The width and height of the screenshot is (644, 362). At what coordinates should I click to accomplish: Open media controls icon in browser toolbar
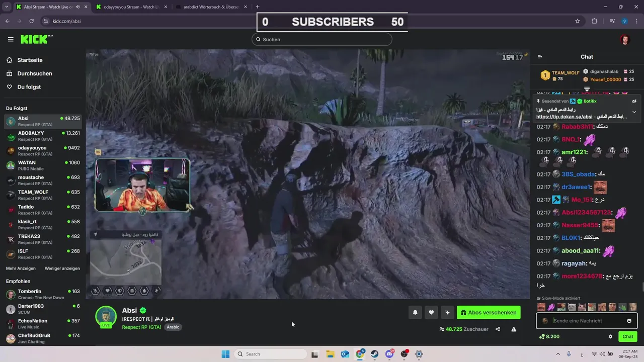[x=612, y=21]
